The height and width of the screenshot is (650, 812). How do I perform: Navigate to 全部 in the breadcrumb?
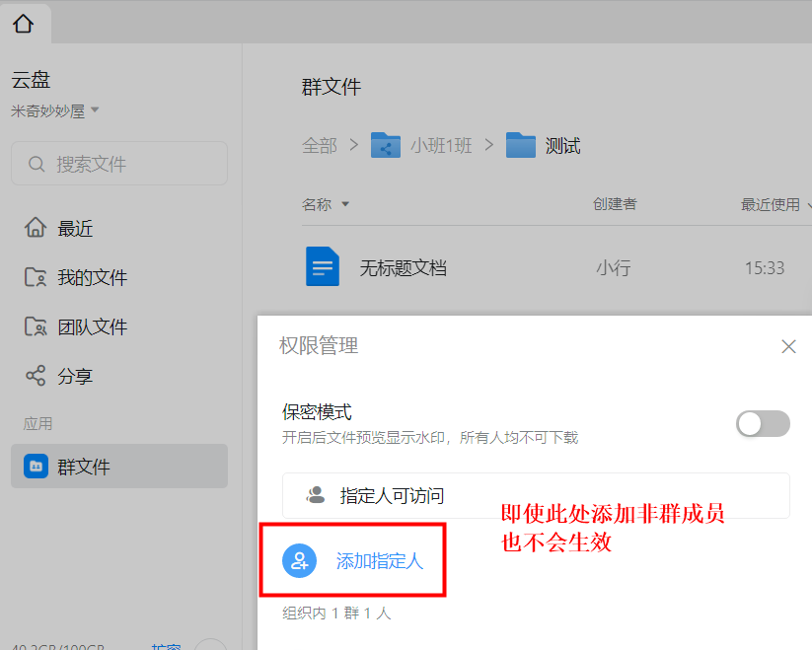coord(319,146)
